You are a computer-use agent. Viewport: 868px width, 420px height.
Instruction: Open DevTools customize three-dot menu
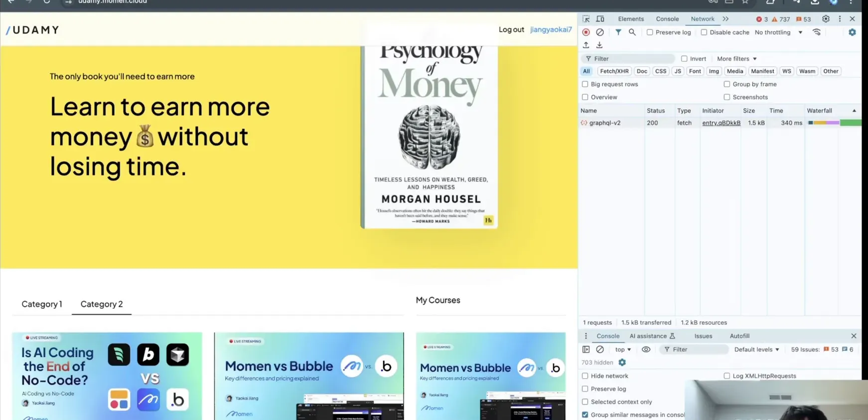pyautogui.click(x=840, y=19)
